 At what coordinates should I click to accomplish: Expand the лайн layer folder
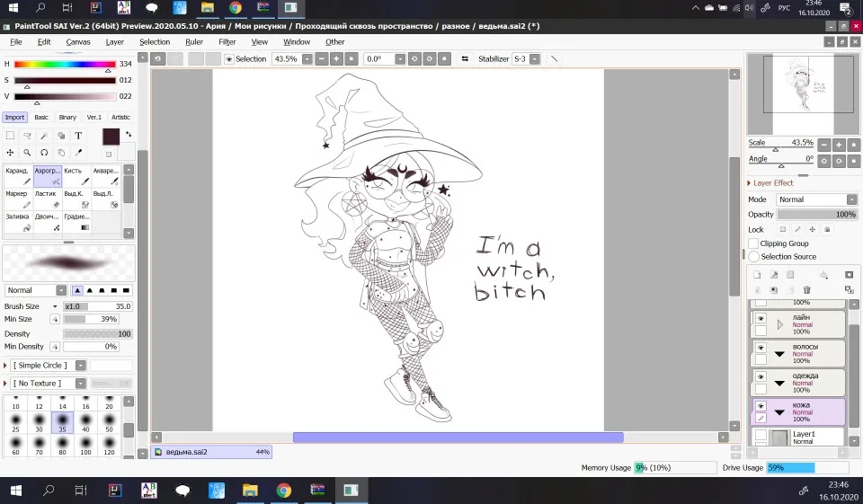(780, 324)
